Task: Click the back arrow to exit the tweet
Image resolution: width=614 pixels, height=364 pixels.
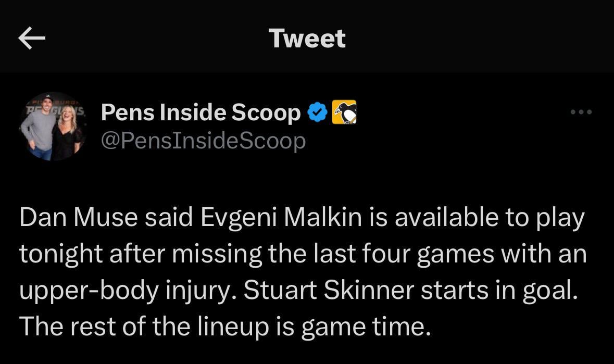Action: [x=32, y=37]
